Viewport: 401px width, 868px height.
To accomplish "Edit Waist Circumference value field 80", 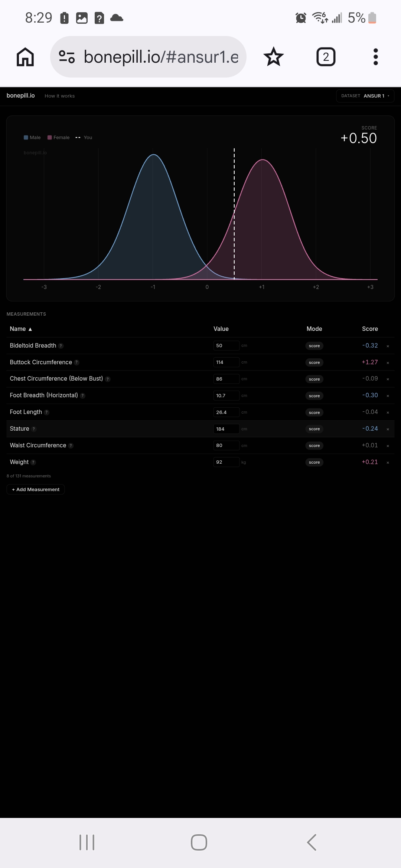I will click(226, 445).
